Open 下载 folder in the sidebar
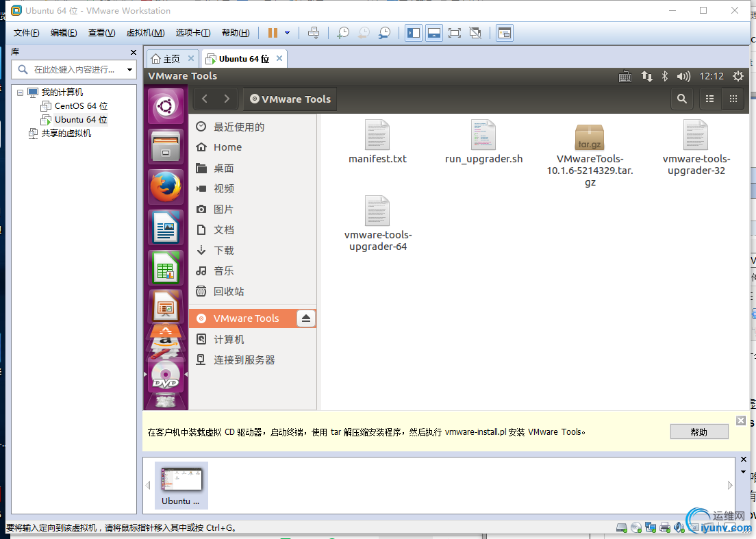 252,250
